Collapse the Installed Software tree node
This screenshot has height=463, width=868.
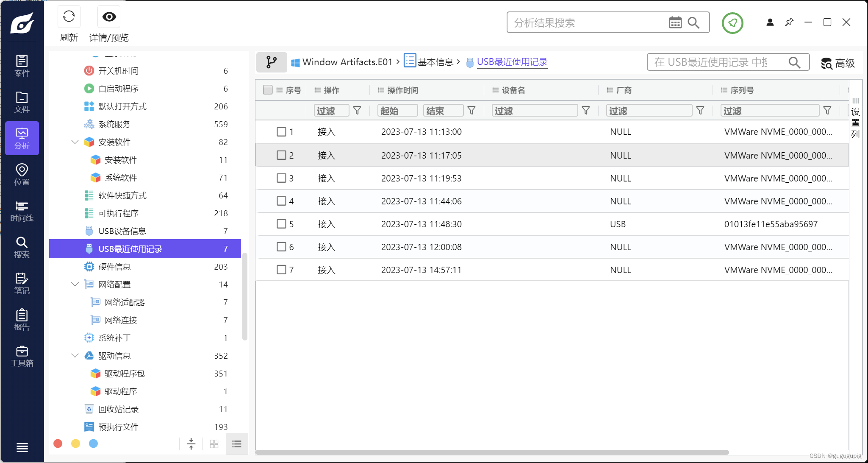75,142
